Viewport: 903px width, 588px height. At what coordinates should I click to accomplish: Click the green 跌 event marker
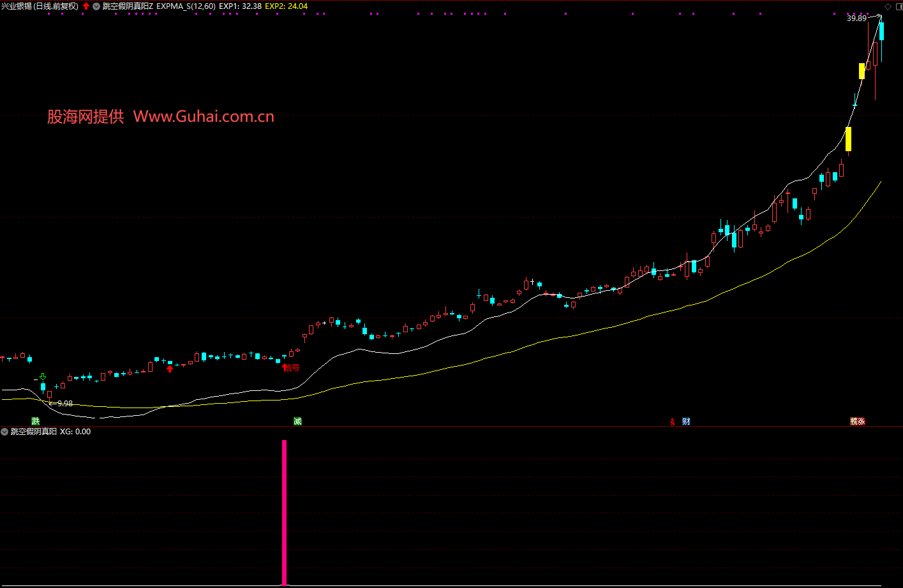(x=36, y=422)
